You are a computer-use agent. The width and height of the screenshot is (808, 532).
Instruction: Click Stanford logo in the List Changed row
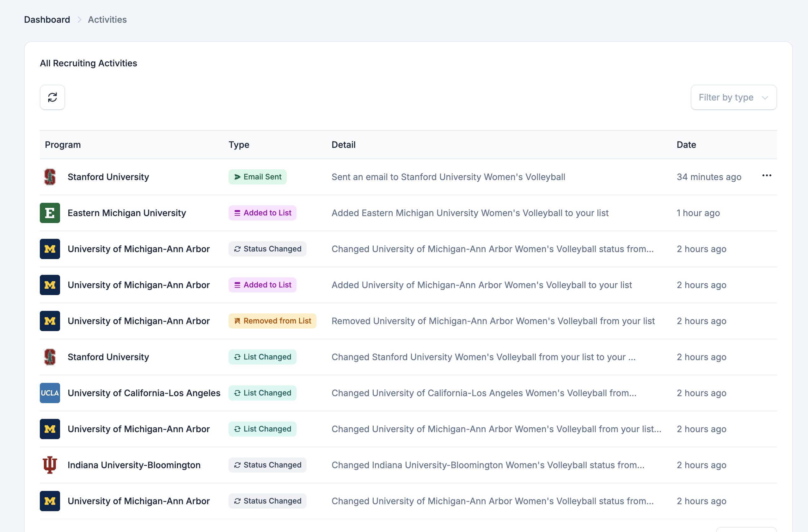[50, 357]
